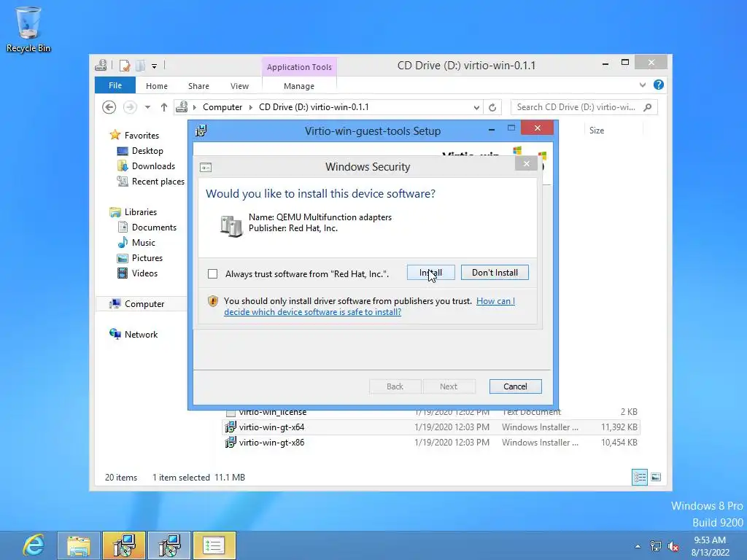747x560 pixels.
Task: Click the QEMU device driver icon
Action: coord(231,225)
